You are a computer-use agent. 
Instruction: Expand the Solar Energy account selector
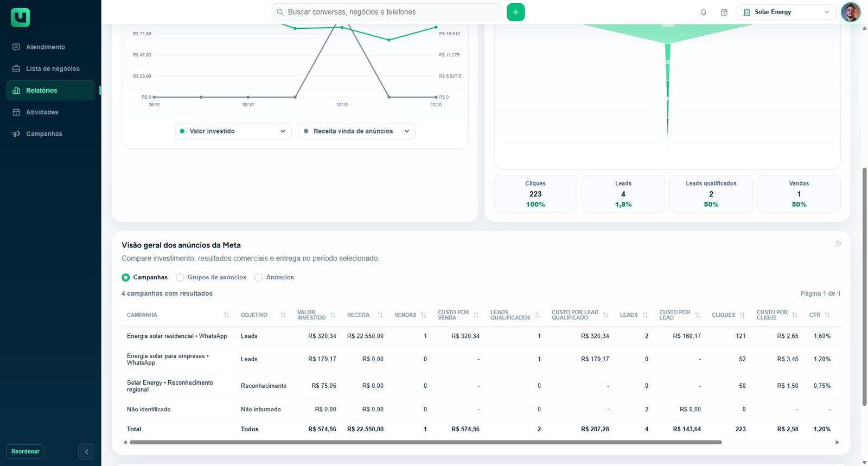tap(787, 12)
